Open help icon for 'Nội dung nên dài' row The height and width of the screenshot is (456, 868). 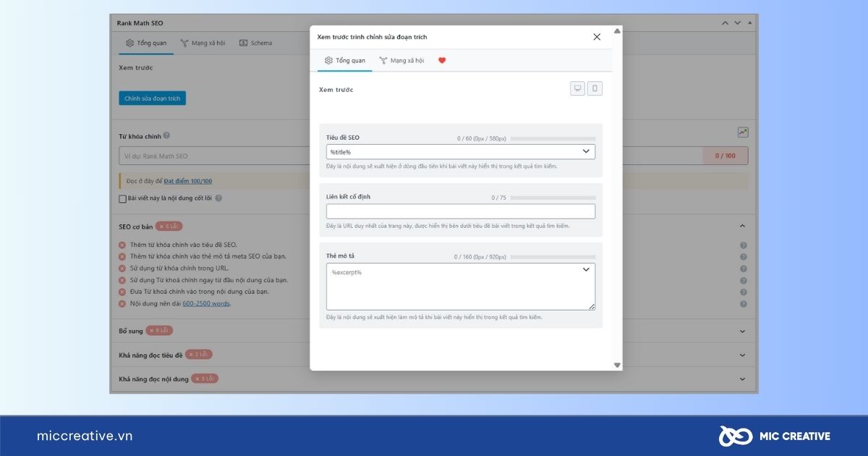[744, 304]
